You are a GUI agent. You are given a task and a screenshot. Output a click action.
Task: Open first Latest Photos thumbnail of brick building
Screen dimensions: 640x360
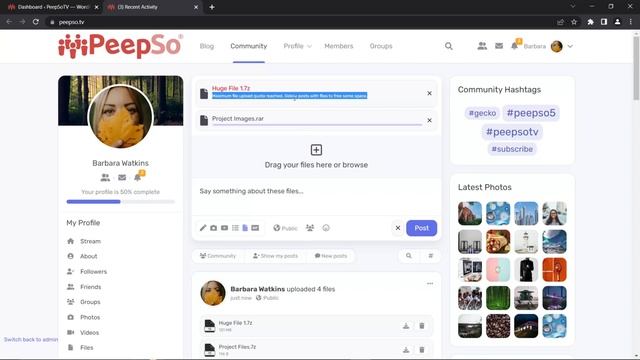470,213
